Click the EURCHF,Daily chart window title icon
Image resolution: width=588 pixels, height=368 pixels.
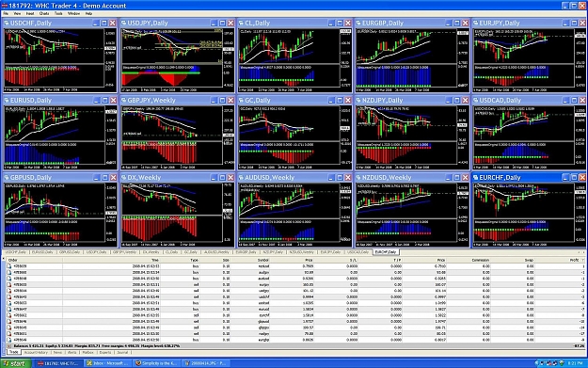click(x=476, y=178)
